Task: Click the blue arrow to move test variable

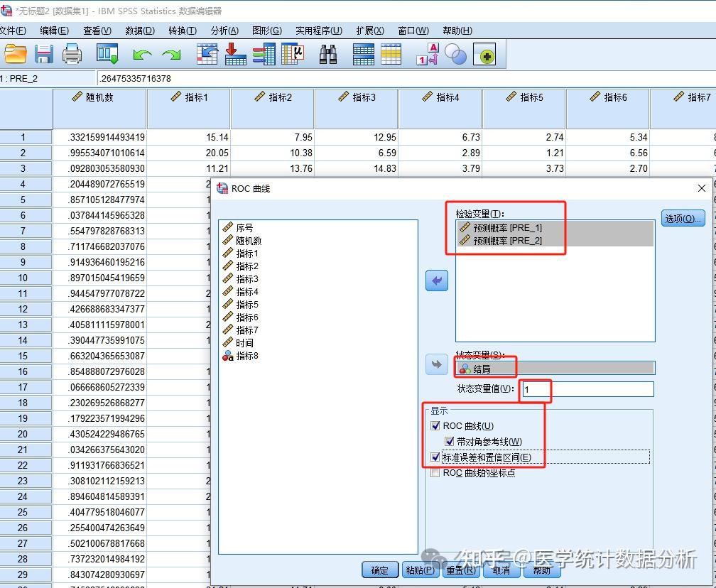Action: [x=437, y=281]
